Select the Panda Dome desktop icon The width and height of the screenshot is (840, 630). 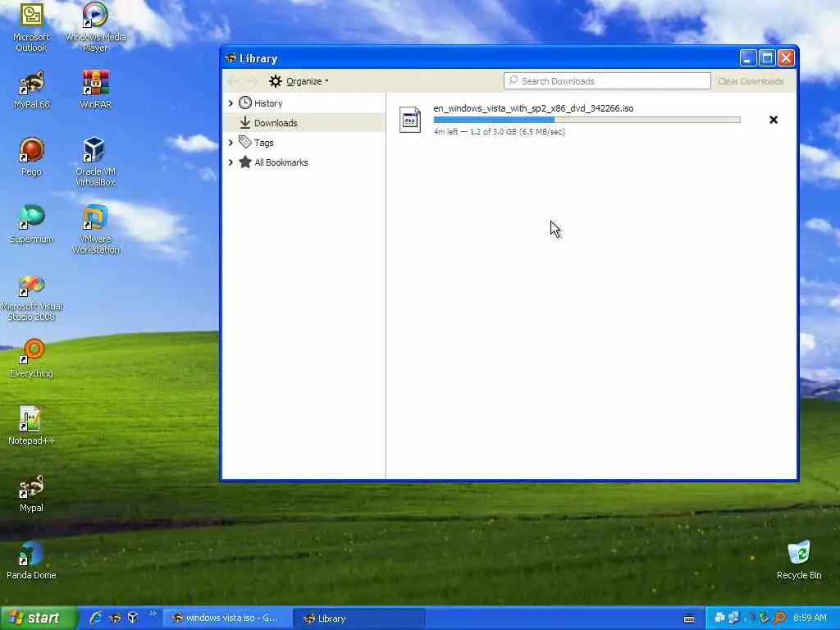pos(31,560)
